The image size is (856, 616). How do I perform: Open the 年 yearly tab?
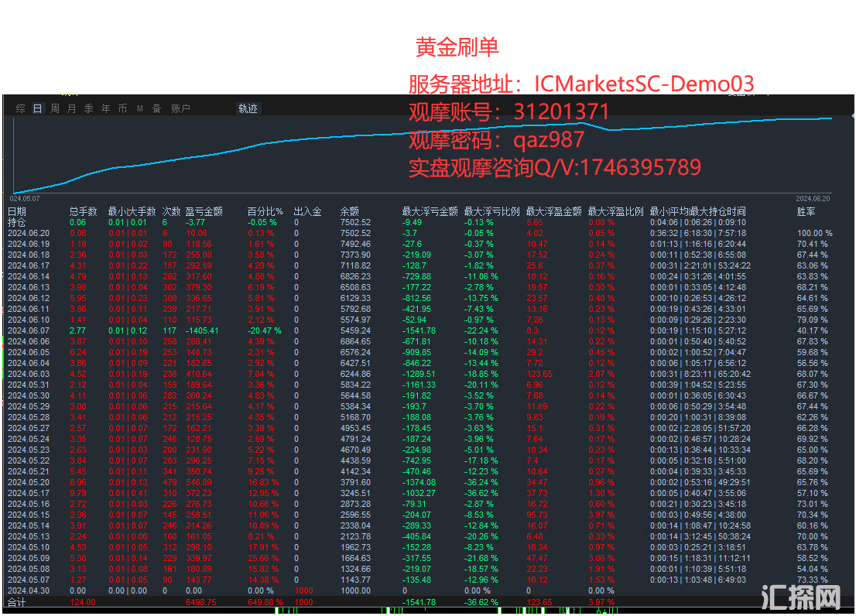[x=105, y=109]
